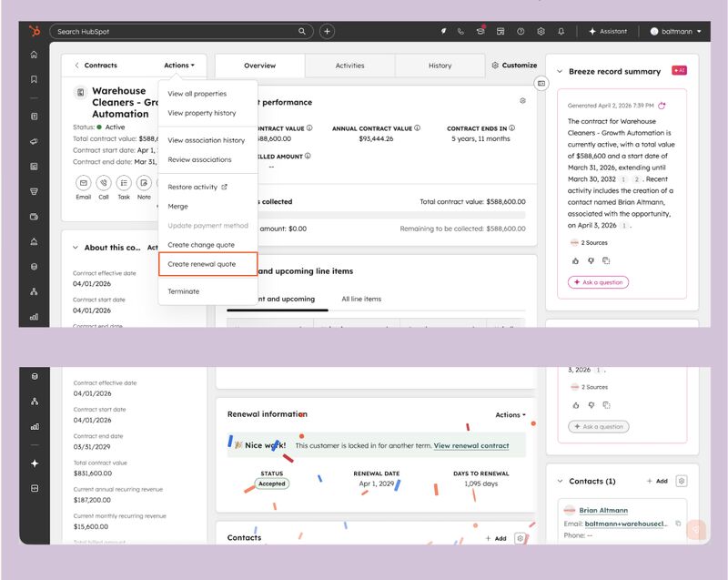Click the search magnifier icon
Screen dimensions: 728x580
click(x=302, y=31)
